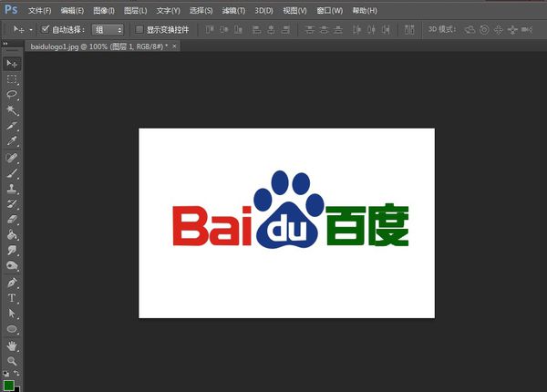Select the Ellipse shape tool
The image size is (547, 392).
pos(12,329)
